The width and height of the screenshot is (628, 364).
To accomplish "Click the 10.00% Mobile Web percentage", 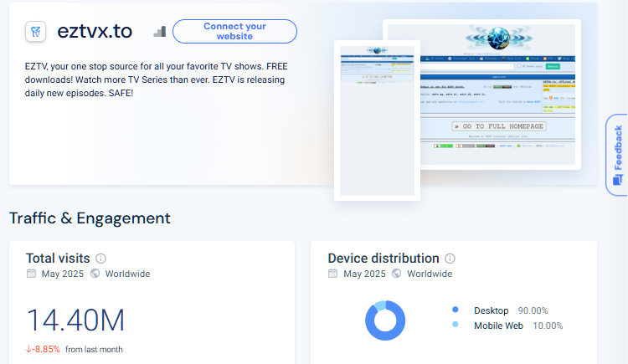I will pos(548,326).
